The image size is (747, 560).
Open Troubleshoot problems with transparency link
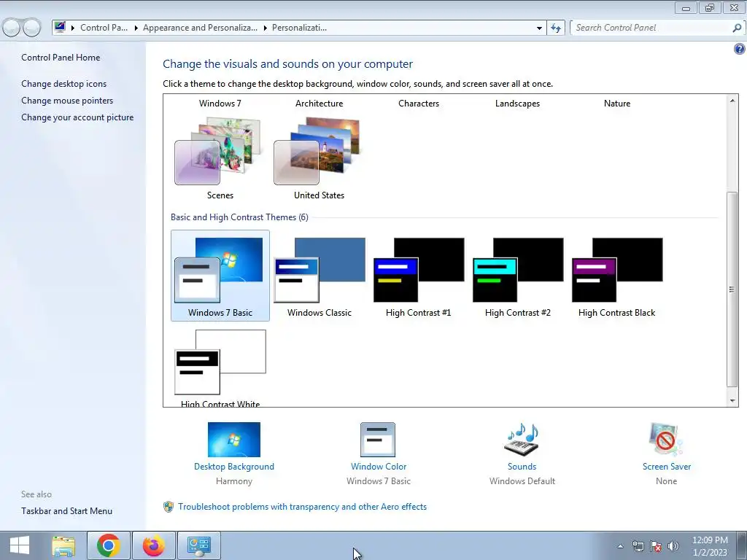point(303,507)
